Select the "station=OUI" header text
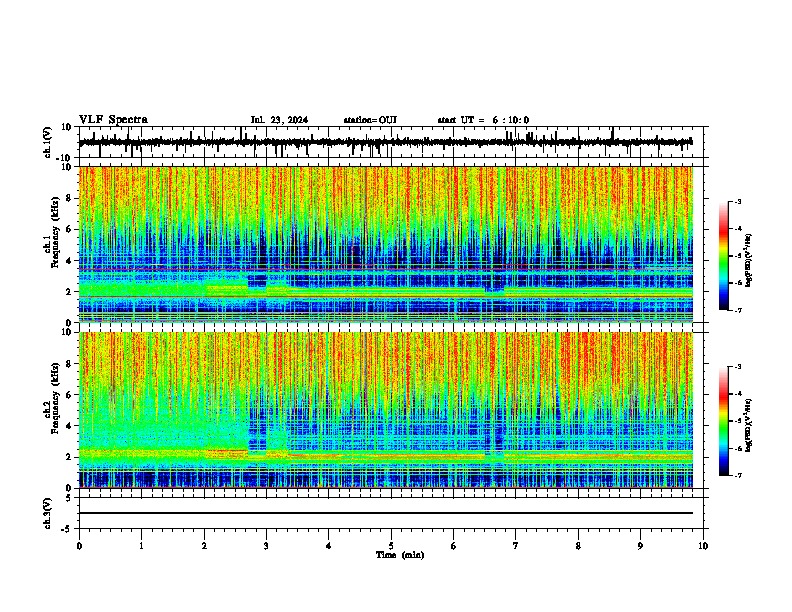Screen dimensions: 792x612 (x=370, y=120)
